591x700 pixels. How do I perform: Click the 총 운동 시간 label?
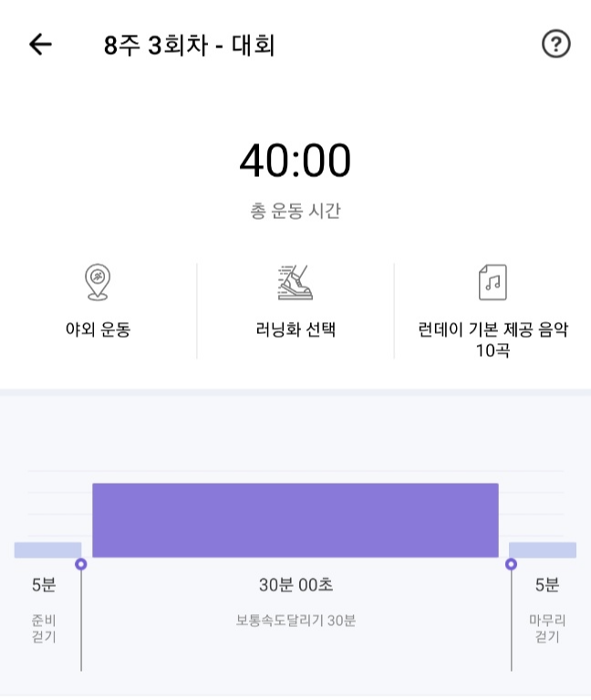click(x=295, y=211)
